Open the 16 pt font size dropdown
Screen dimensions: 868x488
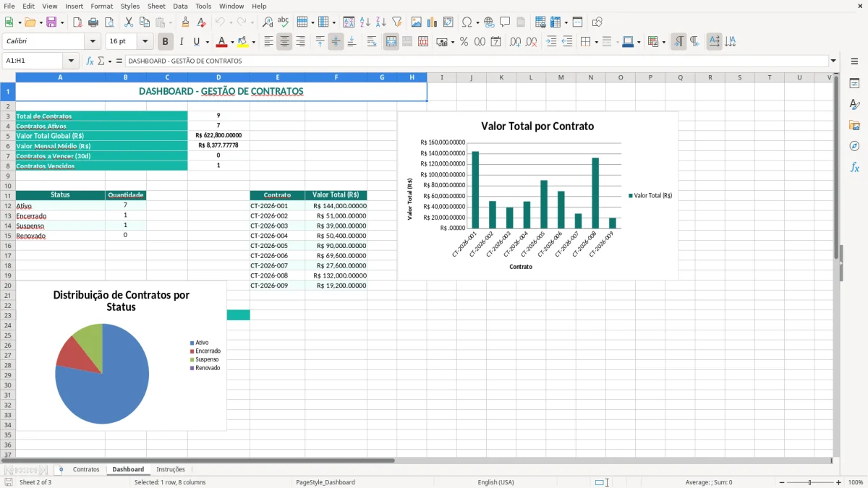click(145, 42)
